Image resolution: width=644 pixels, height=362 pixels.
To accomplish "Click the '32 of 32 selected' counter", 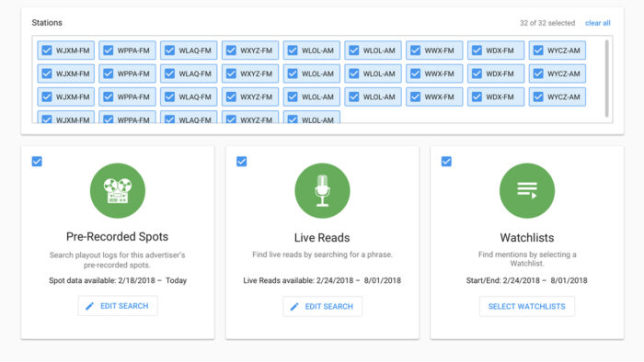I will (x=547, y=23).
